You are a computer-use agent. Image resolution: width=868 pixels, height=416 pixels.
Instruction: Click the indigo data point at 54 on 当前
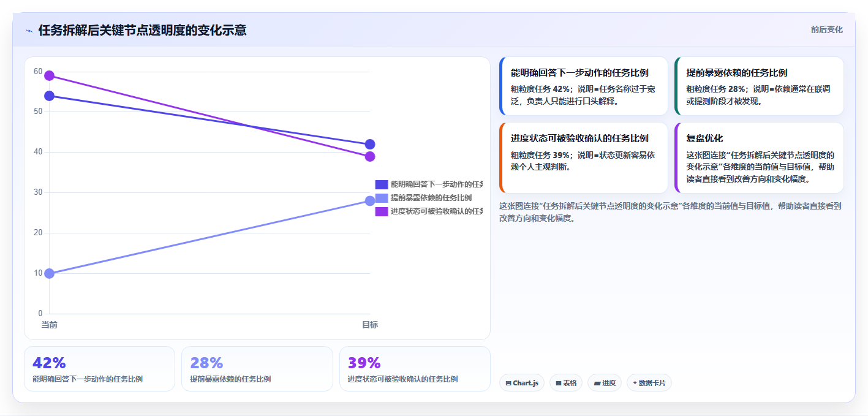click(x=50, y=96)
